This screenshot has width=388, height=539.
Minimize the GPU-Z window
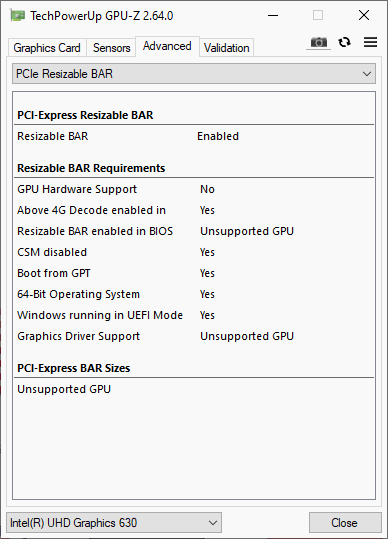click(273, 15)
